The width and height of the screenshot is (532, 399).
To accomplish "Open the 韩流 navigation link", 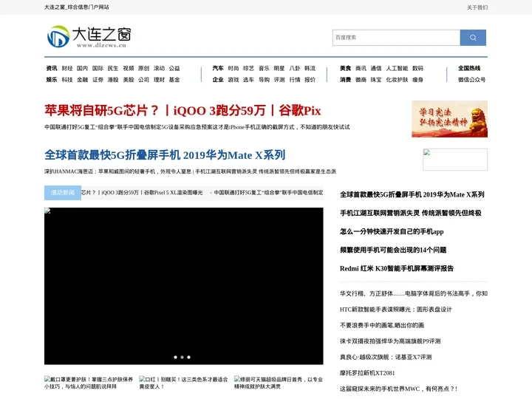I will pyautogui.click(x=310, y=68).
